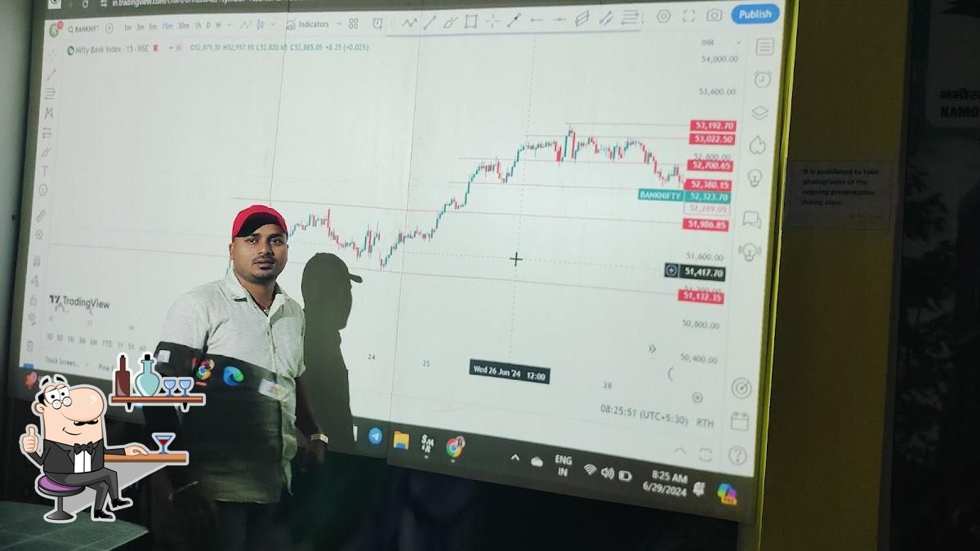The width and height of the screenshot is (980, 551).
Task: Open File Explorer from taskbar
Action: point(400,441)
